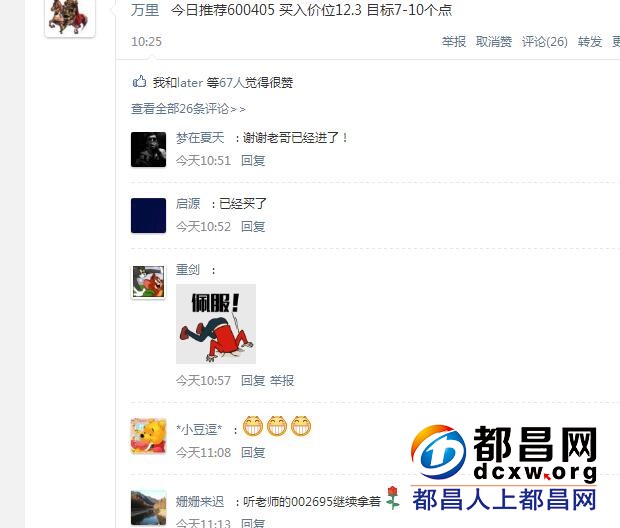Open user profile link 万里
The height and width of the screenshot is (528, 620).
click(145, 10)
